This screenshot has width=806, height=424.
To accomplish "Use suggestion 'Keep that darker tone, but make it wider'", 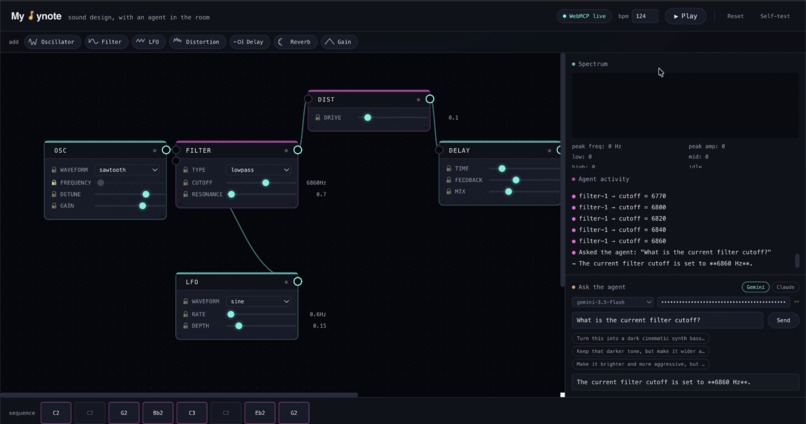I will [x=640, y=351].
